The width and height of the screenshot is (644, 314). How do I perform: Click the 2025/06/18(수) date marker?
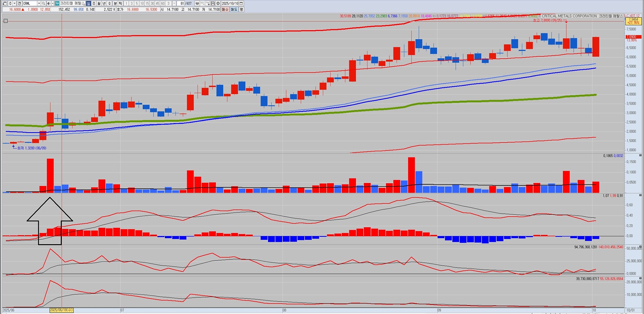[61, 310]
